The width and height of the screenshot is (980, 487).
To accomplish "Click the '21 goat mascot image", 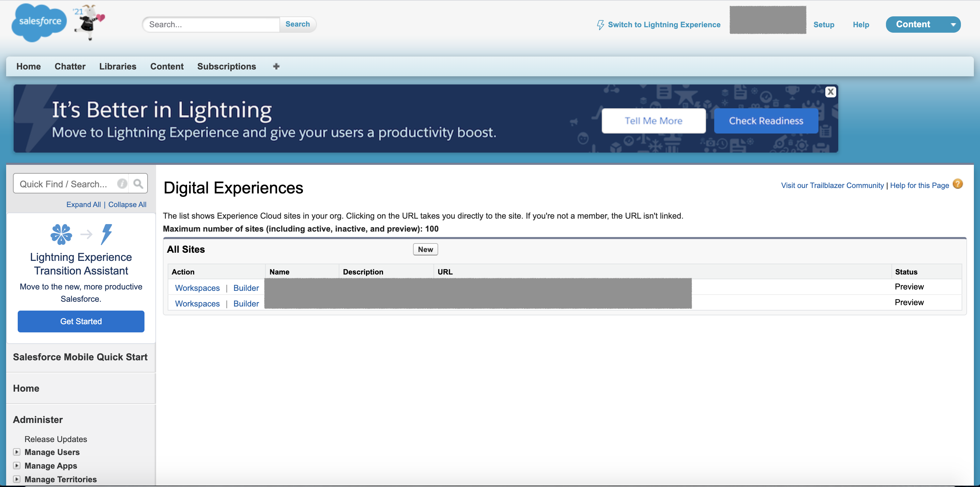I will pyautogui.click(x=89, y=22).
